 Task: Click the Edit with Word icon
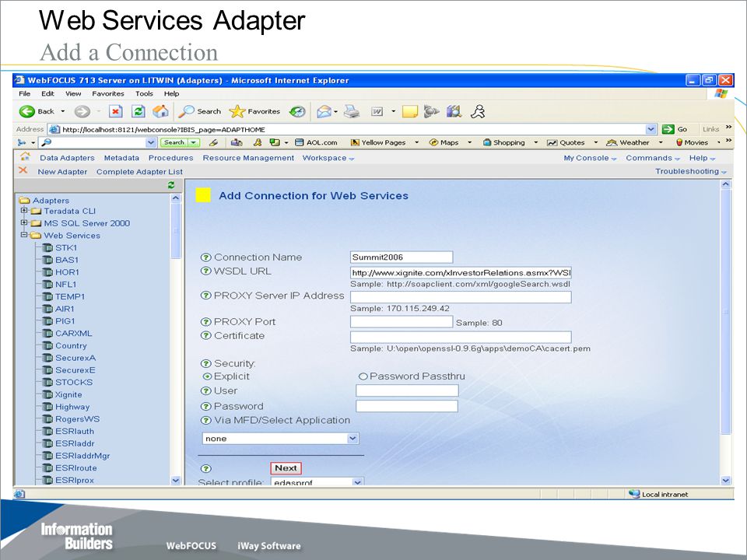tap(377, 111)
